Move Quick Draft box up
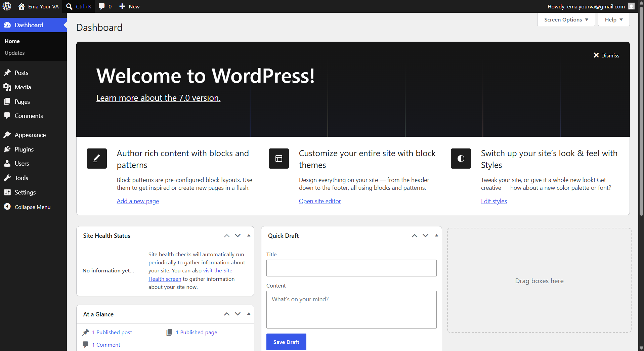 (415, 236)
